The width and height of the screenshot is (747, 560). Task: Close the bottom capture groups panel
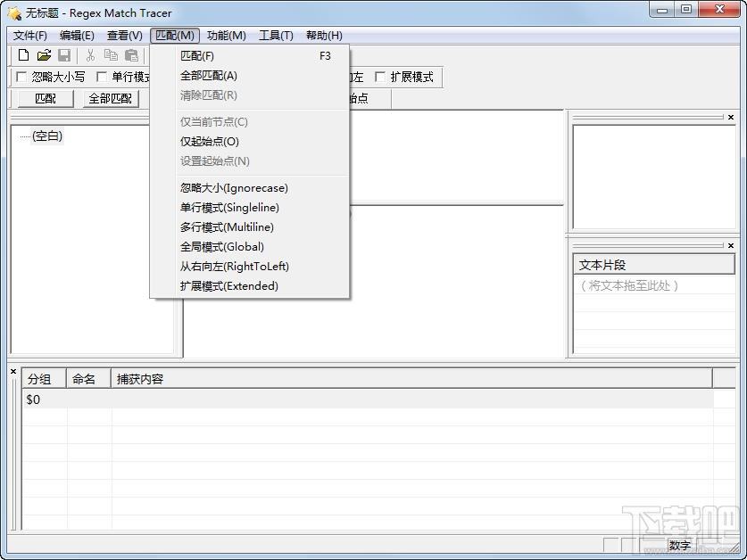tap(13, 371)
